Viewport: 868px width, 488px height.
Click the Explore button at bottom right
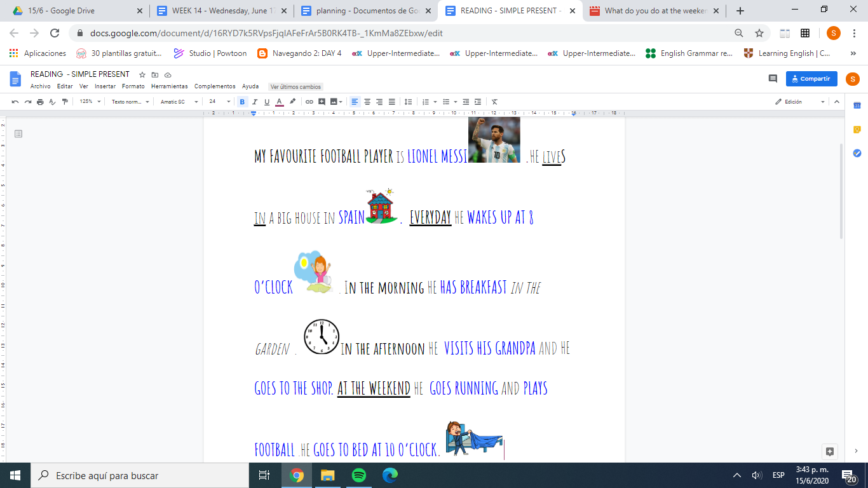coord(830,451)
